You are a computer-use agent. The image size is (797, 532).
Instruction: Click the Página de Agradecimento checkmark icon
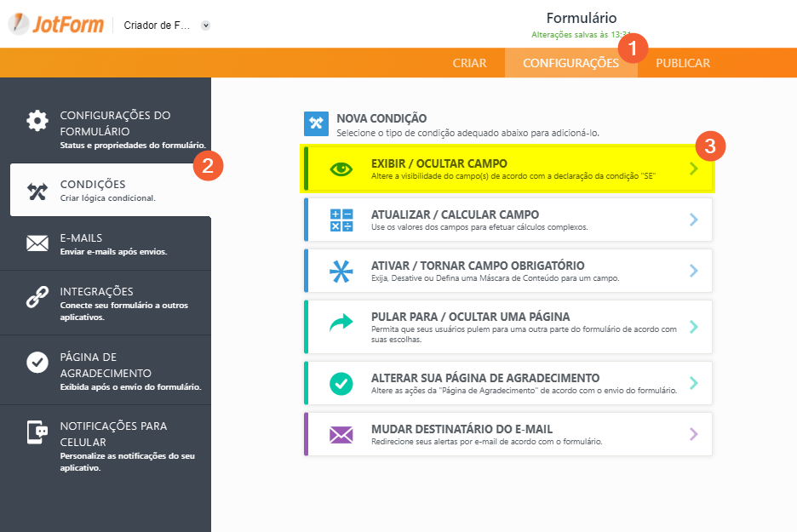point(37,363)
